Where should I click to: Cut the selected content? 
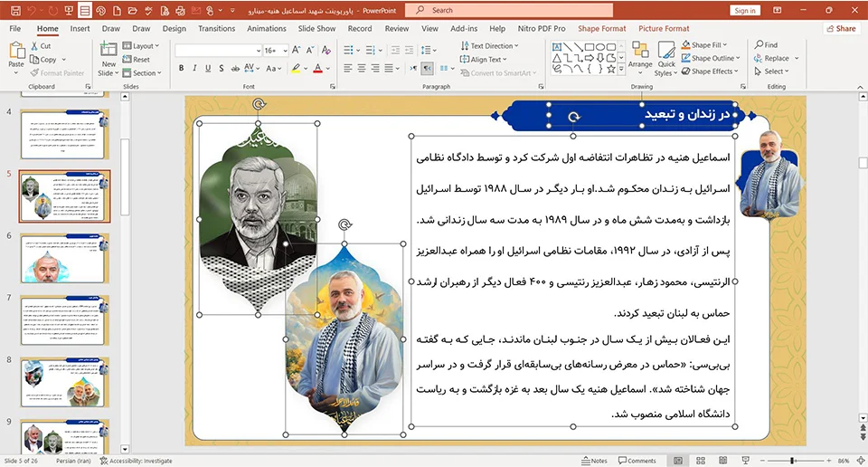click(41, 46)
